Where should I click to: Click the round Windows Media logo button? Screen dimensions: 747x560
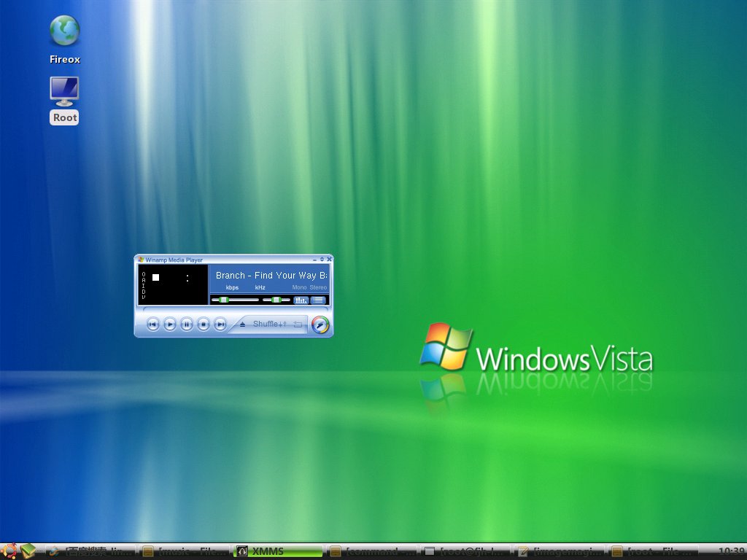coord(320,324)
